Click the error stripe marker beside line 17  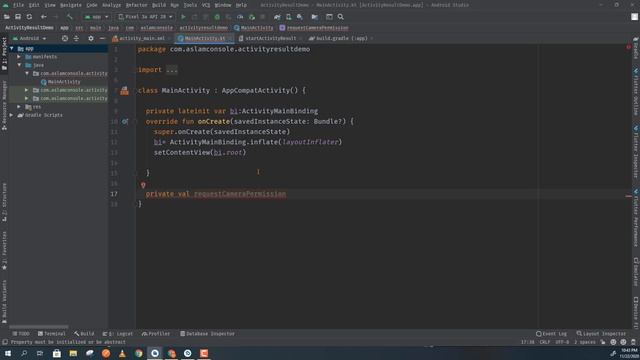(x=628, y=196)
